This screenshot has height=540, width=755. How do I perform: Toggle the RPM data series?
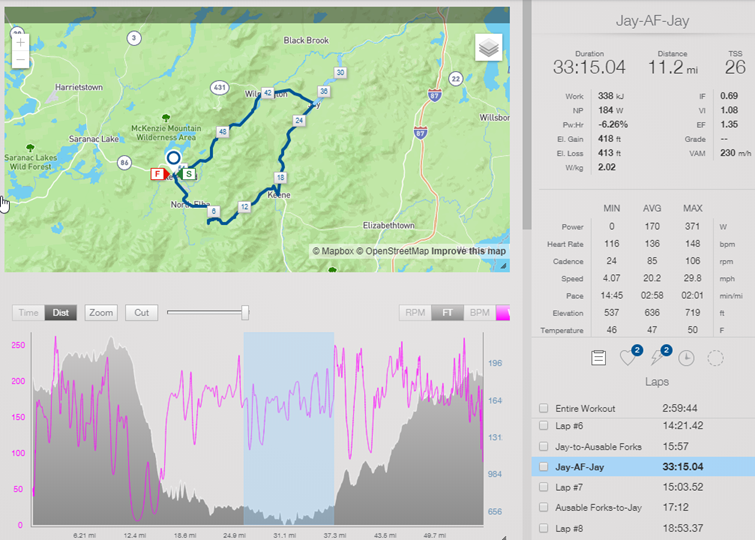click(x=415, y=313)
